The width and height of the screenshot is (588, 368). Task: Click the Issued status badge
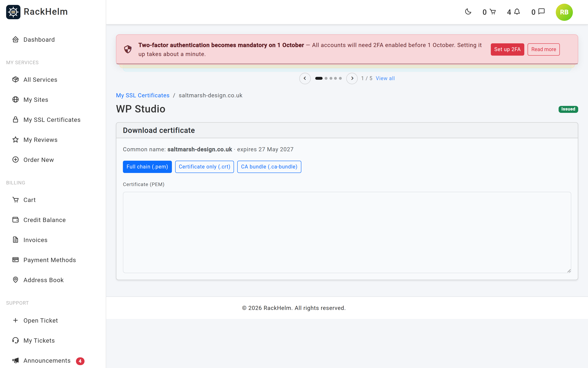pos(568,109)
